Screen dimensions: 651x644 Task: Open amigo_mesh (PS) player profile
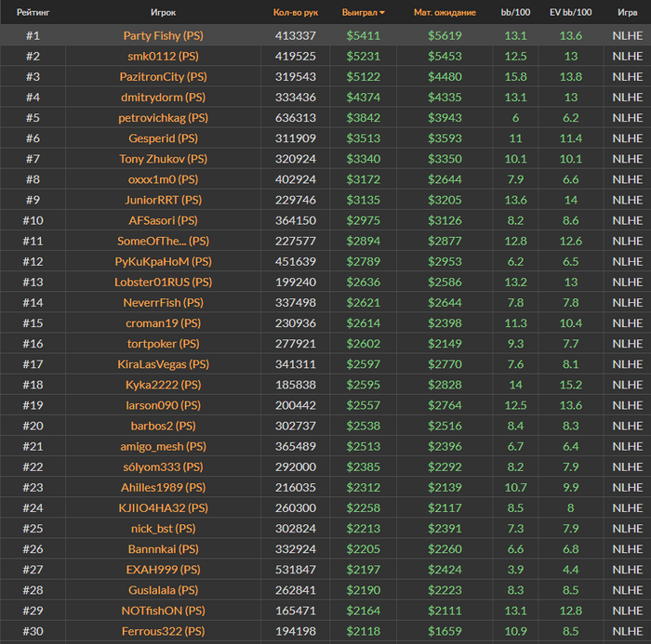(163, 446)
